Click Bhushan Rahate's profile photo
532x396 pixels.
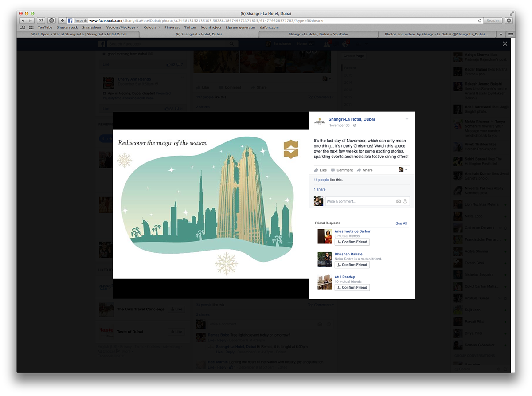[325, 259]
